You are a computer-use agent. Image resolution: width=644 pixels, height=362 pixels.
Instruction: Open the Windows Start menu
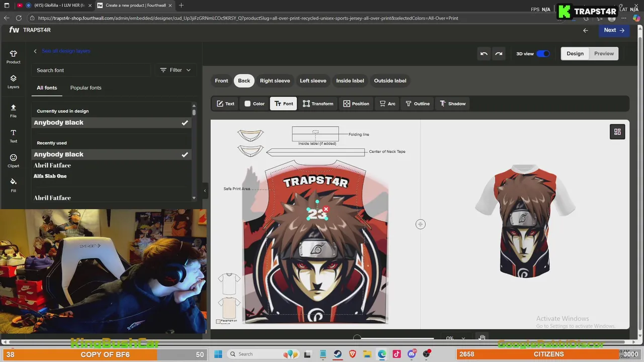pos(218,354)
